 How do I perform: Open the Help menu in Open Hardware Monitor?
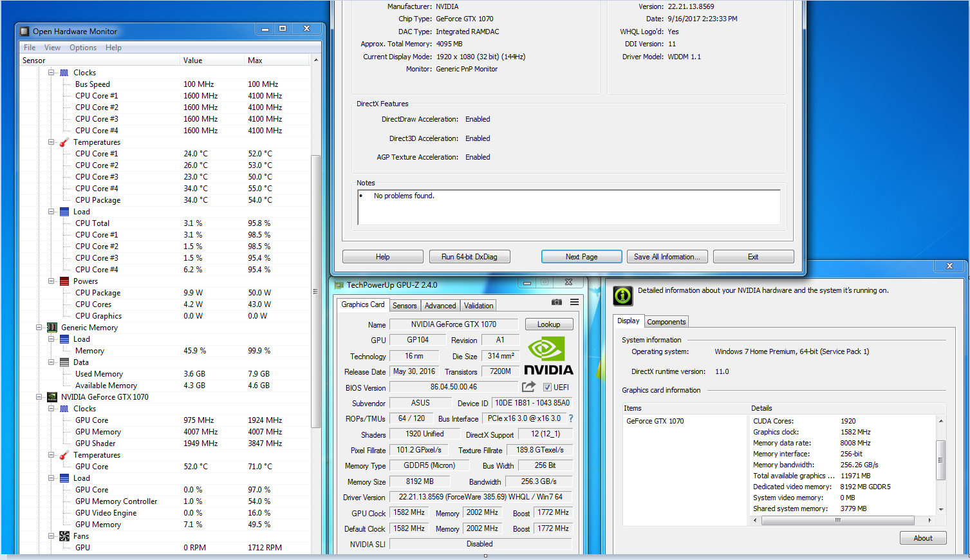coord(113,48)
